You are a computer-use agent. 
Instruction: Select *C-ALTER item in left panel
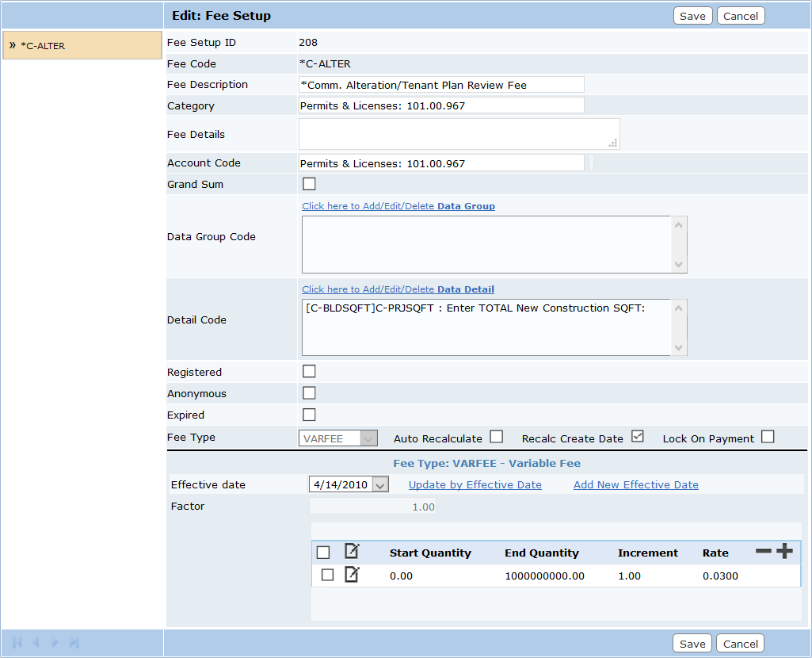(x=82, y=46)
